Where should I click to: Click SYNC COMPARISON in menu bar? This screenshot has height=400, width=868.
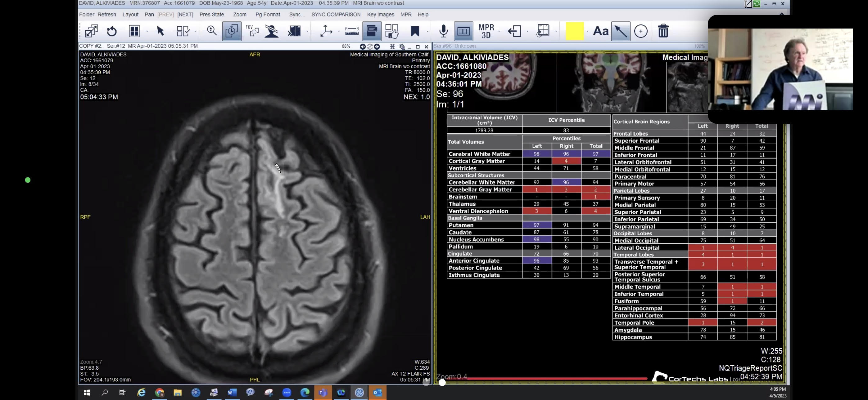(x=336, y=15)
